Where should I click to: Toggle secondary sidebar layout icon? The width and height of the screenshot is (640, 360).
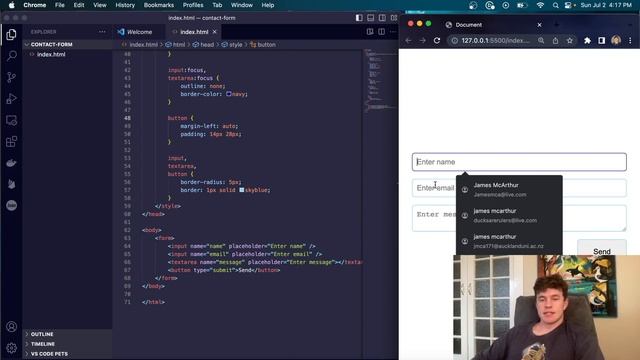(382, 18)
